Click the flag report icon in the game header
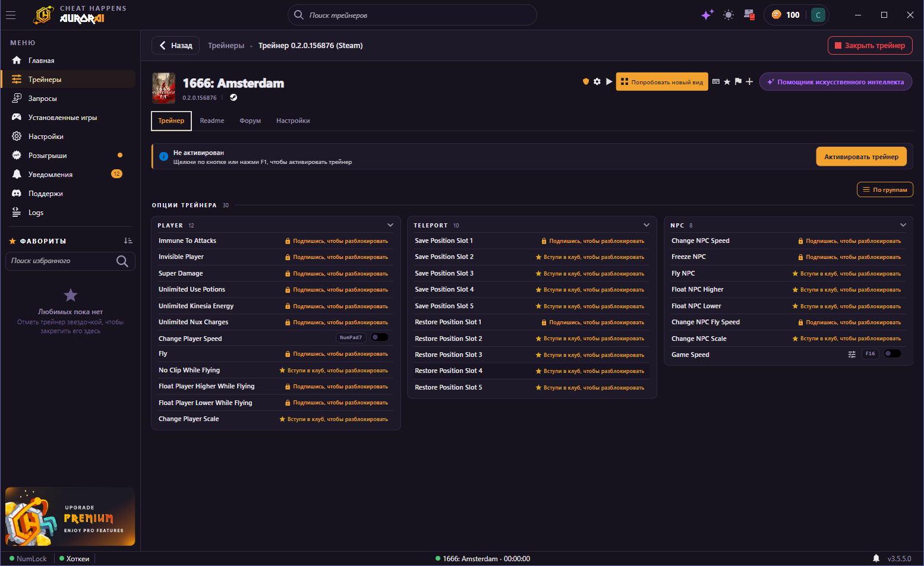Image resolution: width=924 pixels, height=566 pixels. tap(738, 81)
